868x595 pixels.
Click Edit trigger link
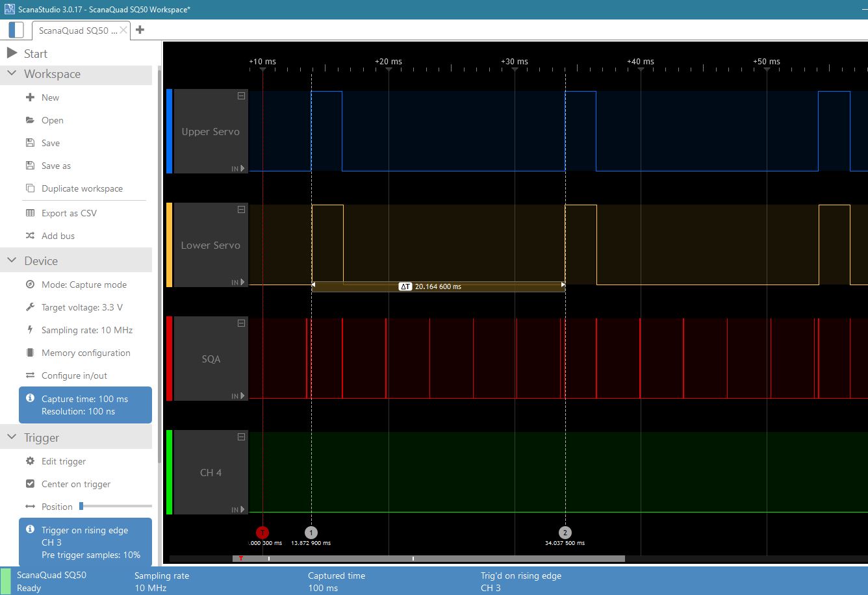[64, 461]
